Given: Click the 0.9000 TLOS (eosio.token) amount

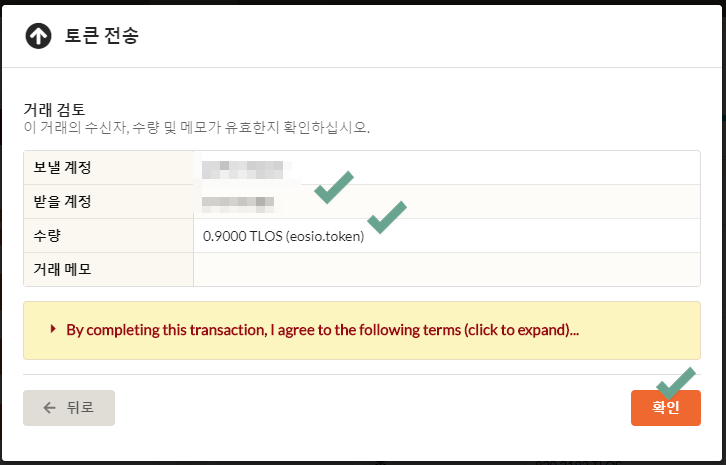Looking at the screenshot, I should tap(283, 236).
